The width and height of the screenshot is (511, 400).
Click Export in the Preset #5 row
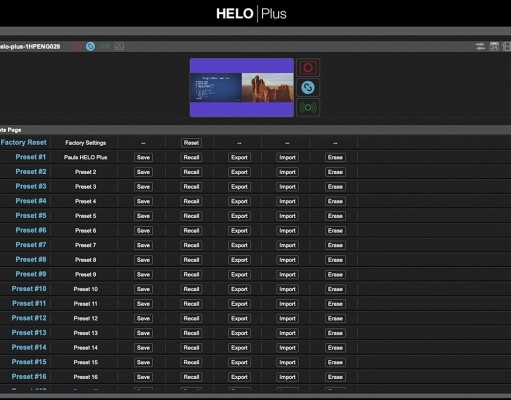click(239, 216)
